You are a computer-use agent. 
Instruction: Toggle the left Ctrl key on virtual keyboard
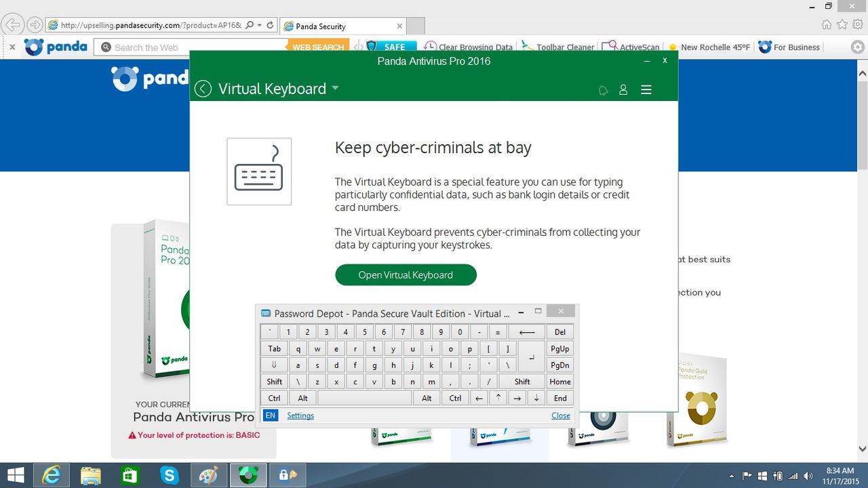pos(275,398)
